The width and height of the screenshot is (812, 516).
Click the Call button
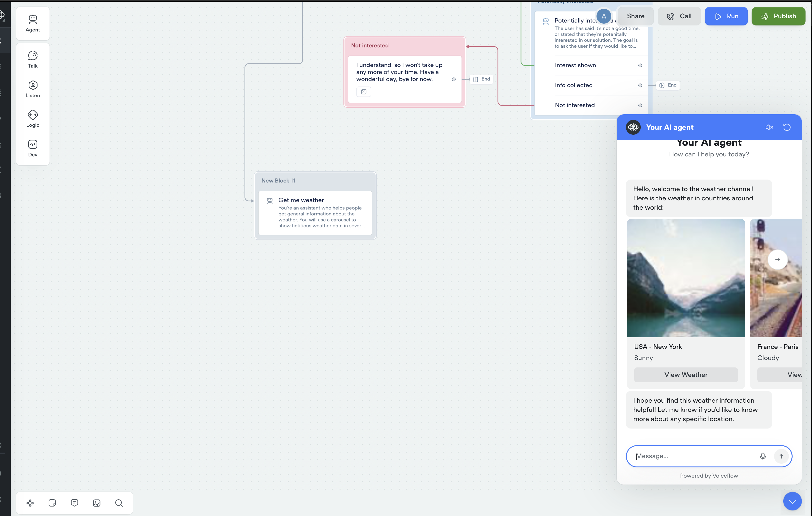679,16
